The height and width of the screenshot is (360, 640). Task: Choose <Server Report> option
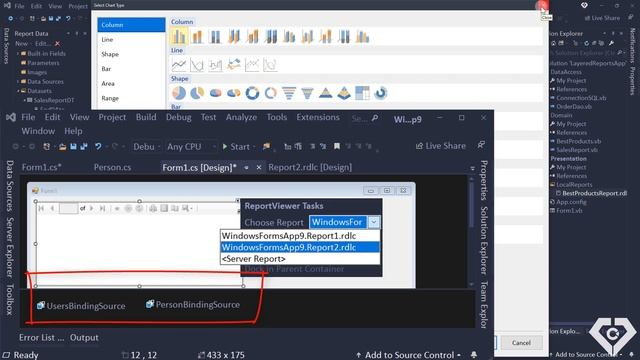coord(300,259)
